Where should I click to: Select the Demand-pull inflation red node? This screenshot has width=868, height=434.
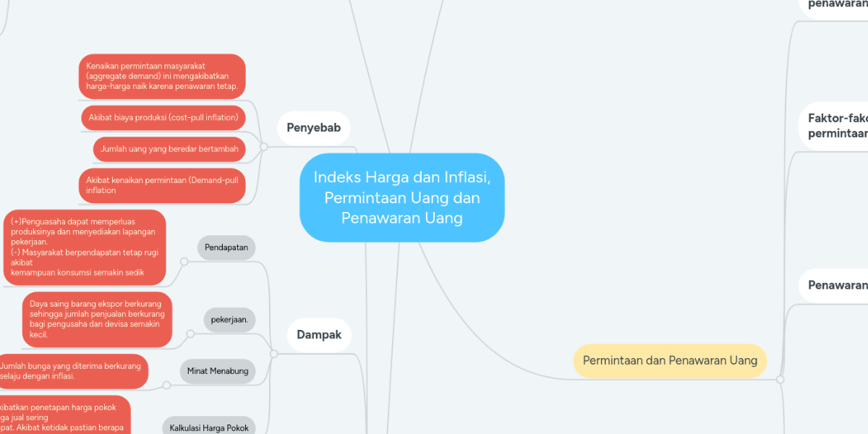click(x=162, y=185)
